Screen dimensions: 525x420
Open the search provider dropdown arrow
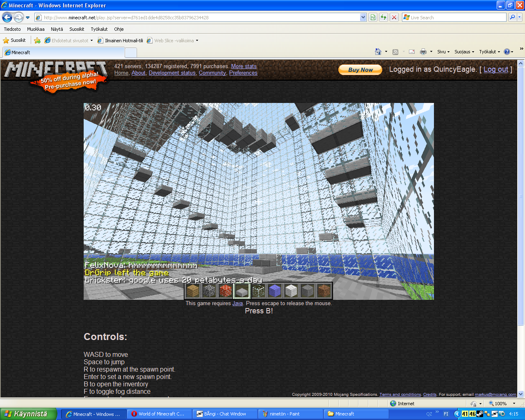(x=520, y=17)
